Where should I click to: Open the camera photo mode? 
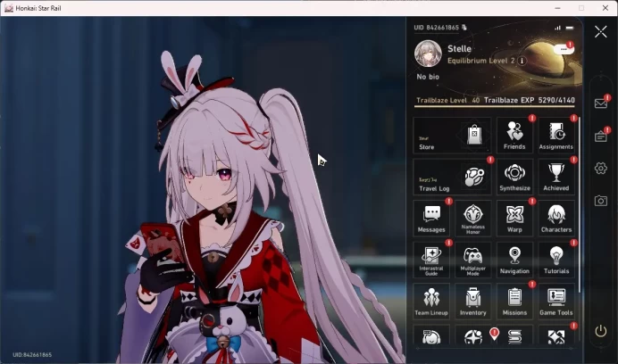pyautogui.click(x=601, y=201)
